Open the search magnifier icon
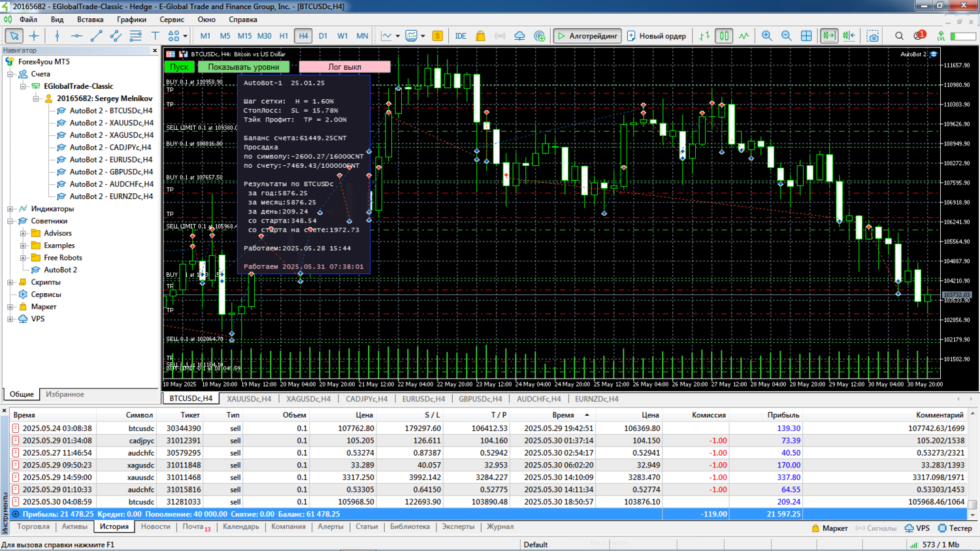This screenshot has width=980, height=551. point(900,36)
